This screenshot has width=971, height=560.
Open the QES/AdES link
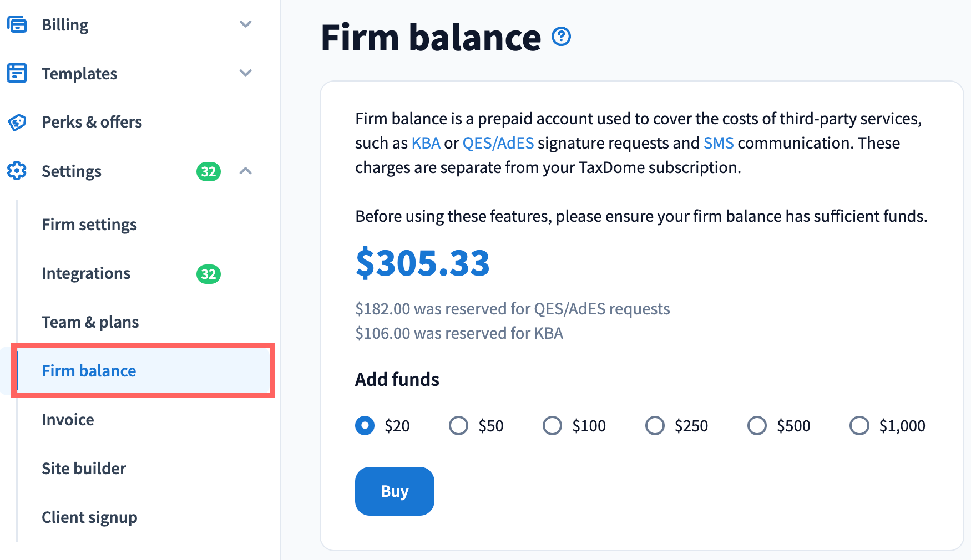(498, 143)
